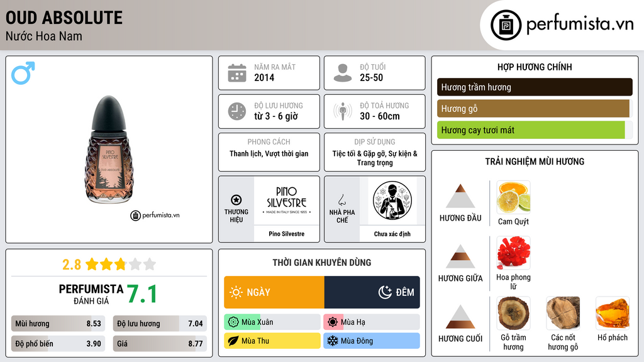Select the Mùa Xuân season bar
The image size is (644, 362).
[272, 322]
